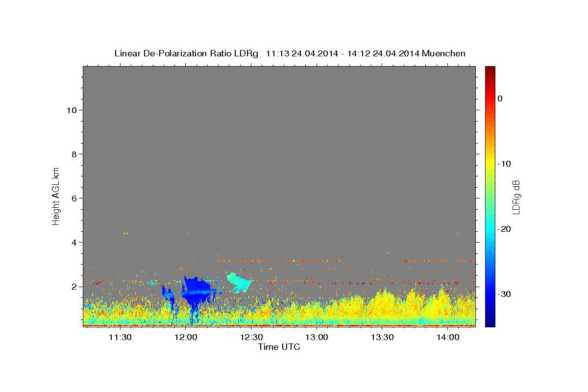
Task: Click the 'Muenchen' location label in the title
Action: [444, 53]
